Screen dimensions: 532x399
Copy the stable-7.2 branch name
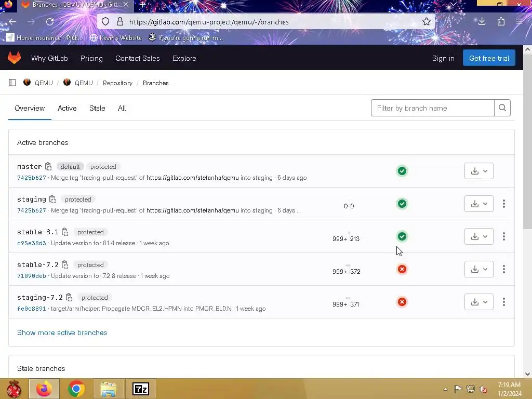(65, 264)
